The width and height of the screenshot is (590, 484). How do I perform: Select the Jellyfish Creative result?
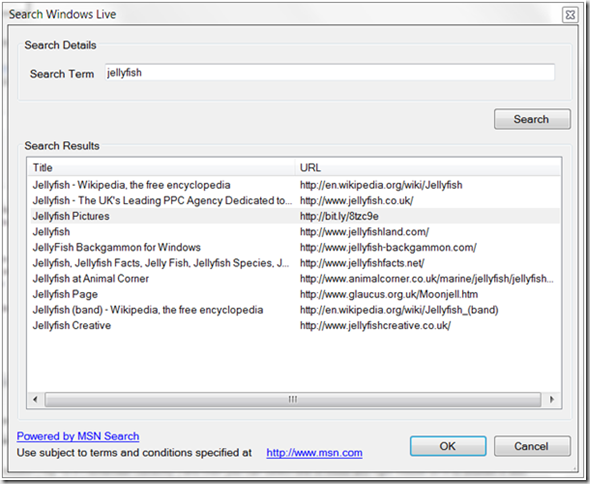(294, 326)
